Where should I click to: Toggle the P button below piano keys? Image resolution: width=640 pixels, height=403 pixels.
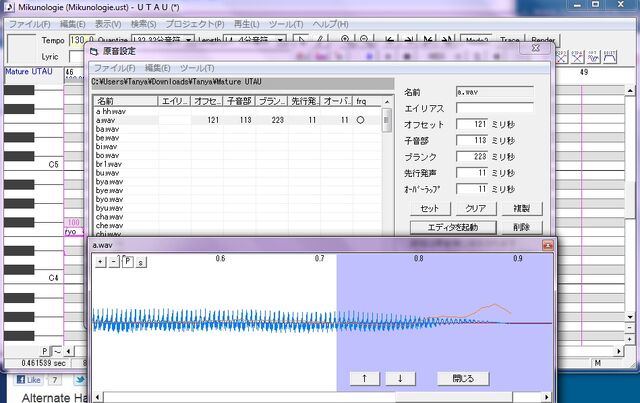(x=45, y=351)
